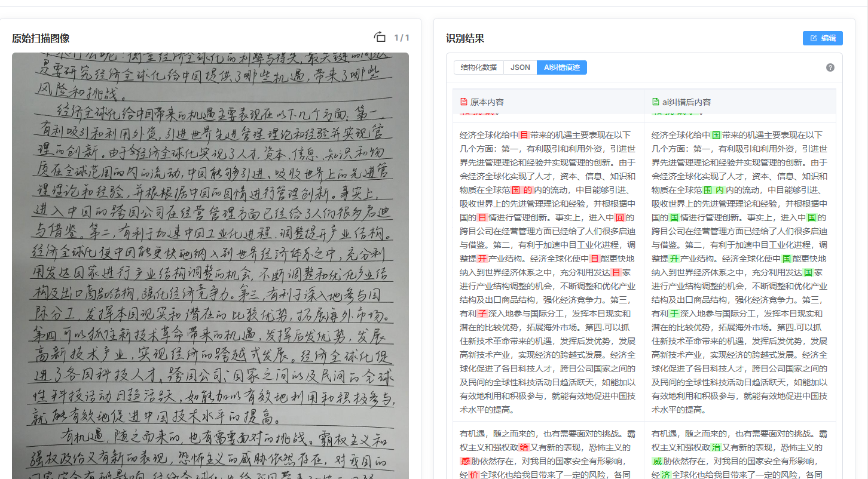Click the green-highlighted 治 in corrected text

(x=716, y=447)
